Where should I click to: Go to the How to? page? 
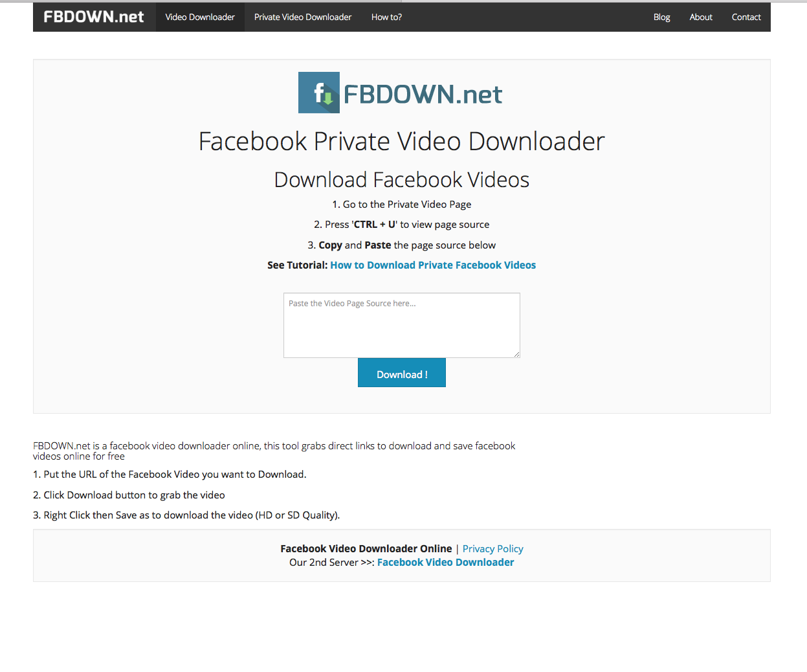[386, 17]
